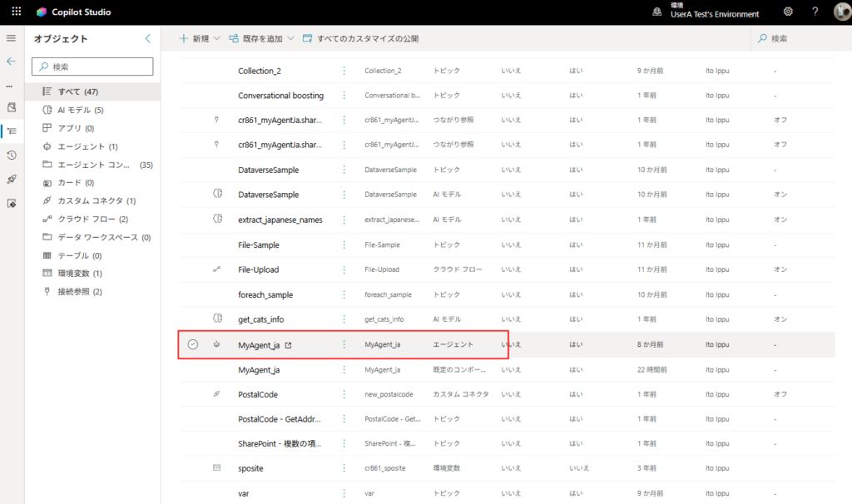Open the MyAgent_ja external link icon
The height and width of the screenshot is (504, 852).
click(x=289, y=344)
